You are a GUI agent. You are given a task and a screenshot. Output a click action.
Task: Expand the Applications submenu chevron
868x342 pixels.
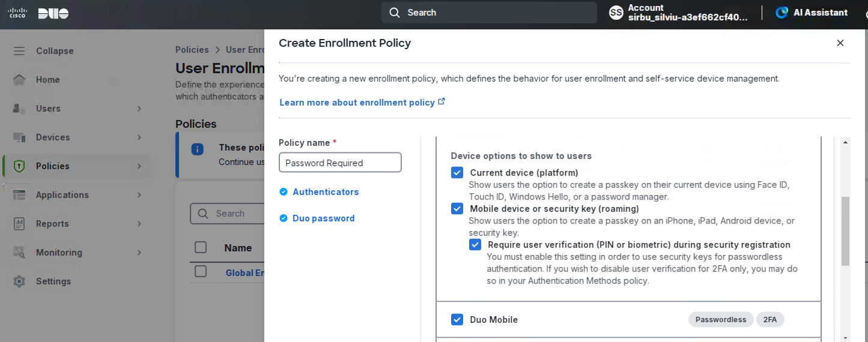[139, 195]
